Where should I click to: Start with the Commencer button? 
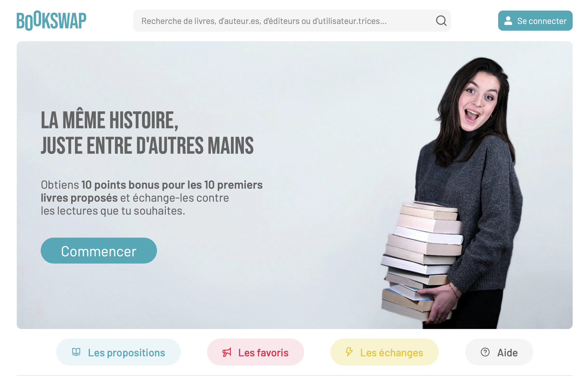[x=99, y=251]
